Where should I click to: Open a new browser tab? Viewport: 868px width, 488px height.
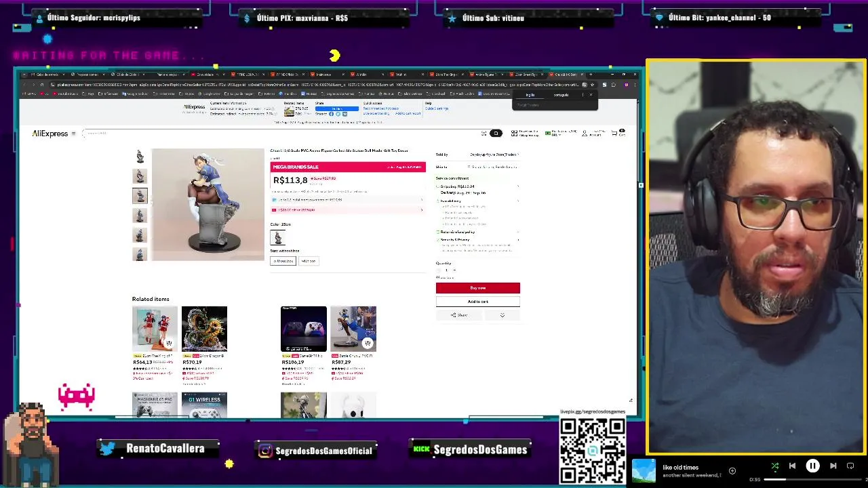591,74
